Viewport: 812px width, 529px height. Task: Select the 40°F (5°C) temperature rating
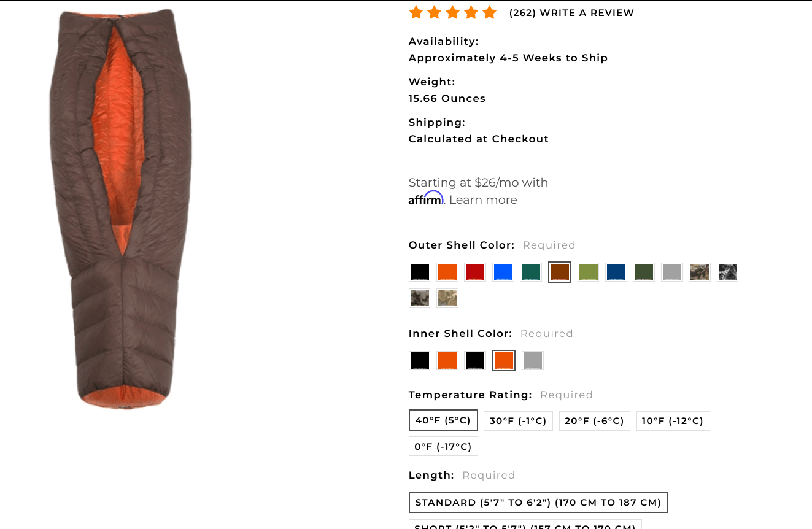443,420
